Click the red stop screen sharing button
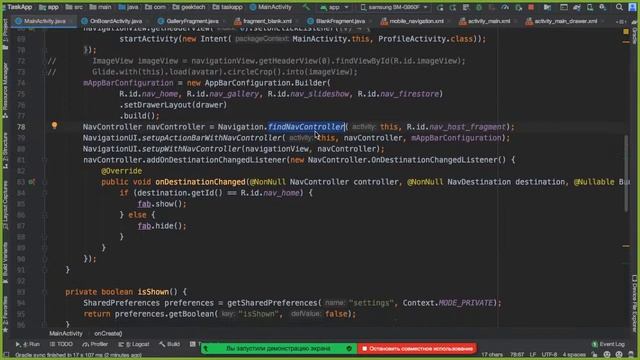 pyautogui.click(x=417, y=349)
